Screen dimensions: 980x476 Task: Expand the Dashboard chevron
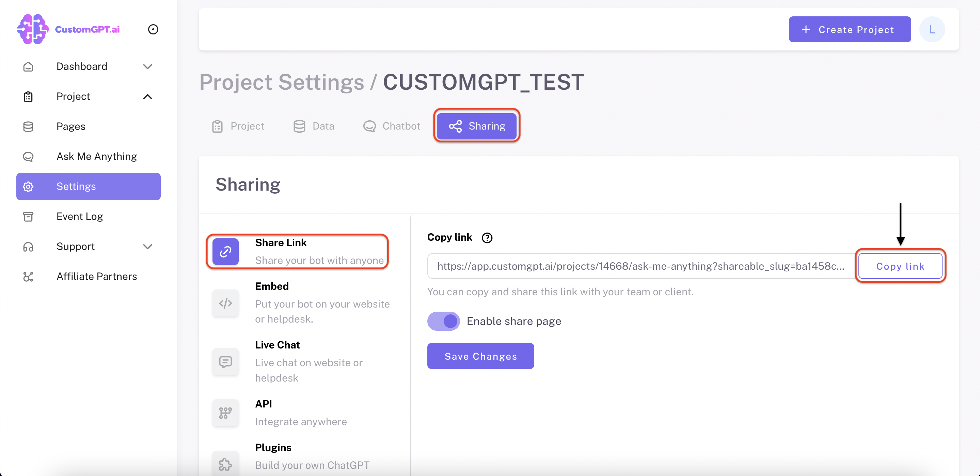pos(147,66)
